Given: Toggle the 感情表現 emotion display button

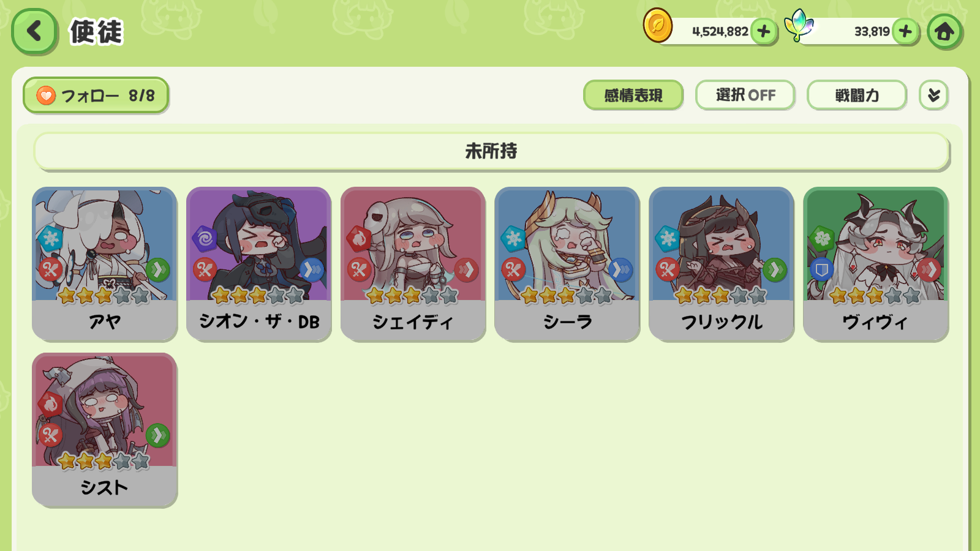Looking at the screenshot, I should [x=633, y=95].
